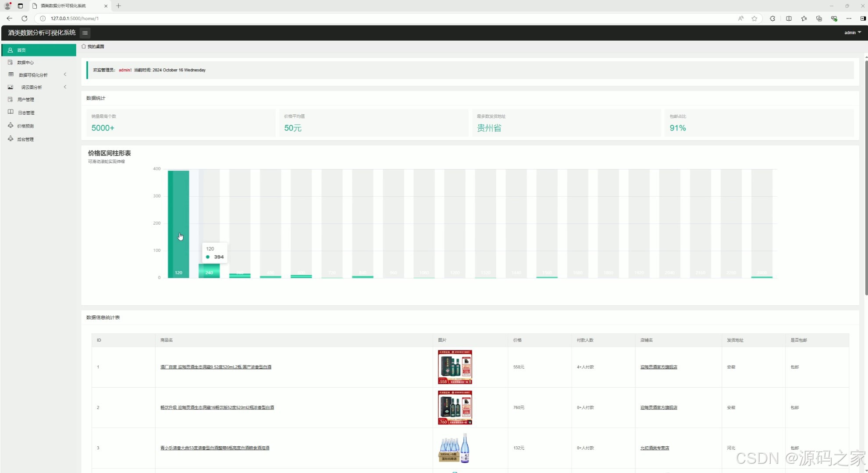Open the admin user dropdown

[x=852, y=33]
